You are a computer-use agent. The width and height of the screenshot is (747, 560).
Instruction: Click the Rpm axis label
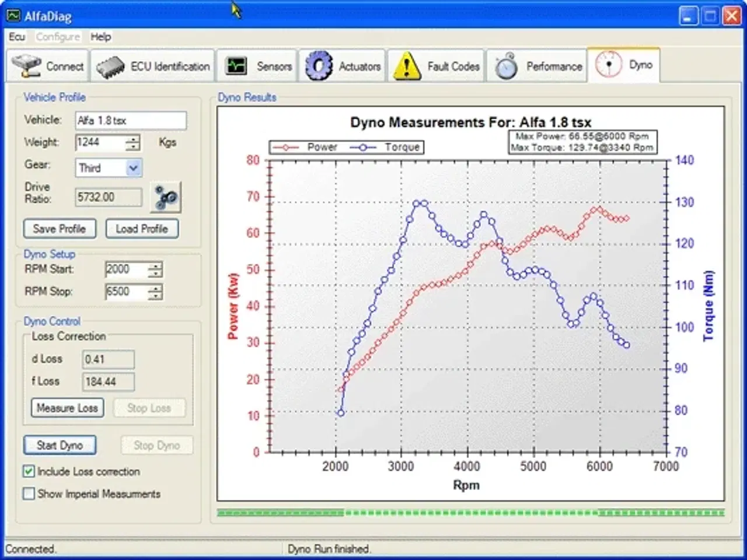pyautogui.click(x=466, y=485)
